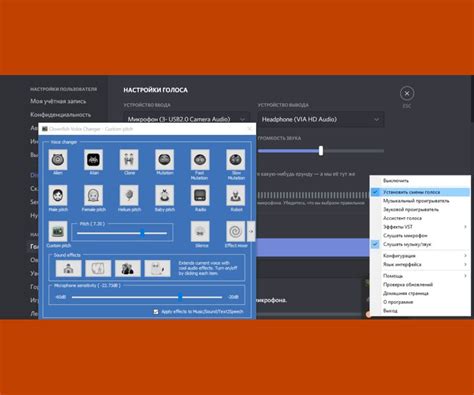This screenshot has height=395, width=474.
Task: Uncheck 'Установить смены голоса' in the tray menu
Action: pos(420,192)
